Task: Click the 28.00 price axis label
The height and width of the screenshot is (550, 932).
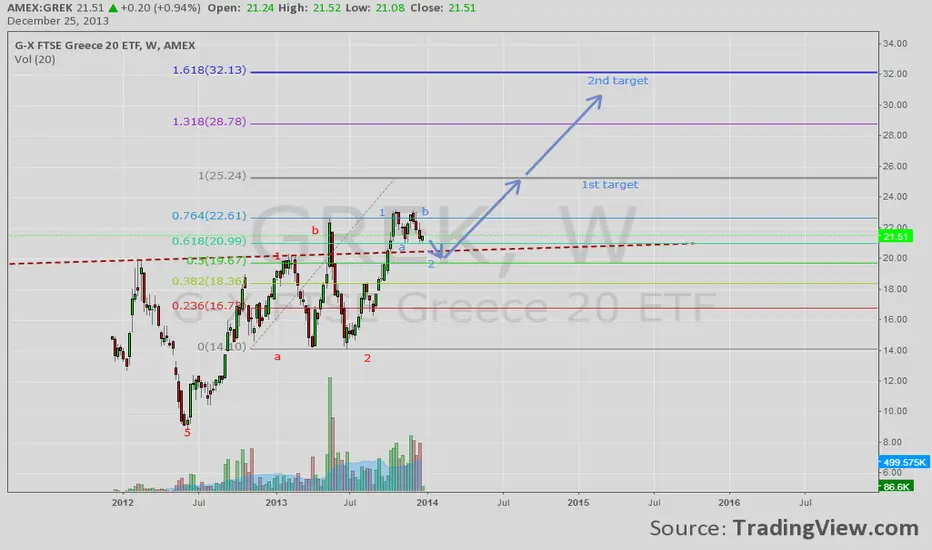Action: pos(895,135)
